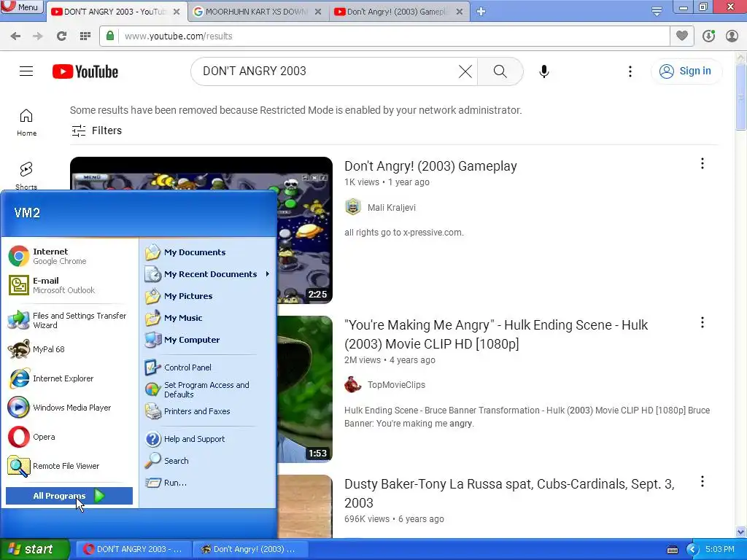The height and width of the screenshot is (560, 747).
Task: Open Dusty Baker-Tony La Russa spat video
Action: tap(509, 494)
